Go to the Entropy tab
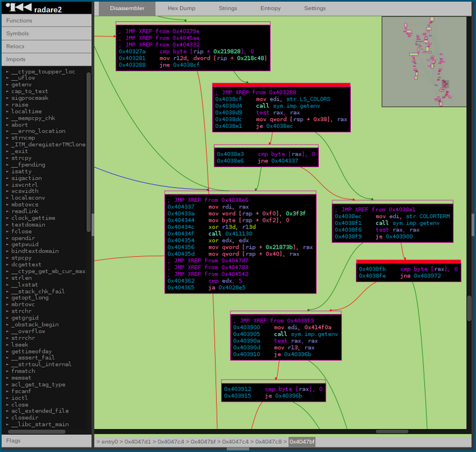 pyautogui.click(x=270, y=8)
